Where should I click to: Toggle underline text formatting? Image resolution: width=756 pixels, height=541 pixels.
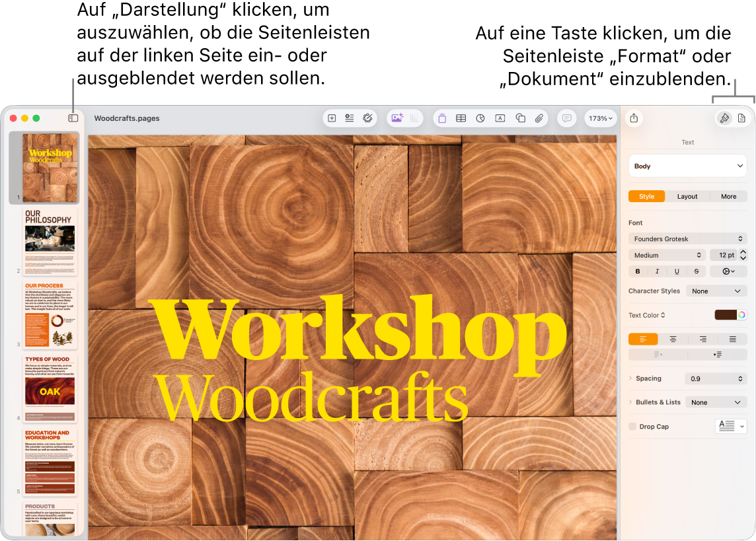coord(677,271)
